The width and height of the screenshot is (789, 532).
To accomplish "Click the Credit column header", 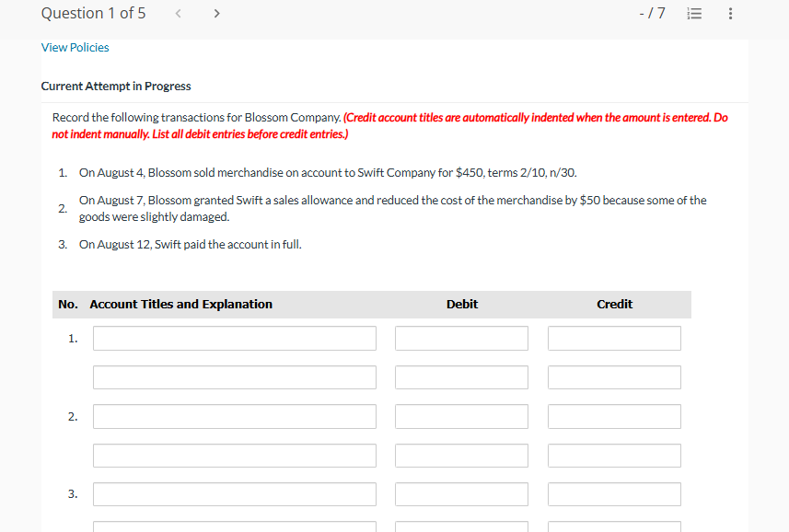I will coord(614,304).
